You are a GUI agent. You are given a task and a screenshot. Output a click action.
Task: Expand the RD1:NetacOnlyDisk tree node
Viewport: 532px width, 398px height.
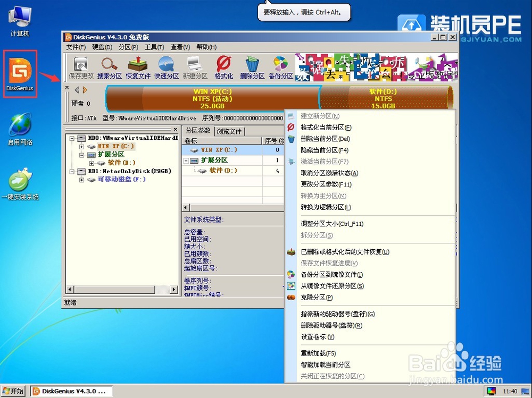(x=72, y=172)
